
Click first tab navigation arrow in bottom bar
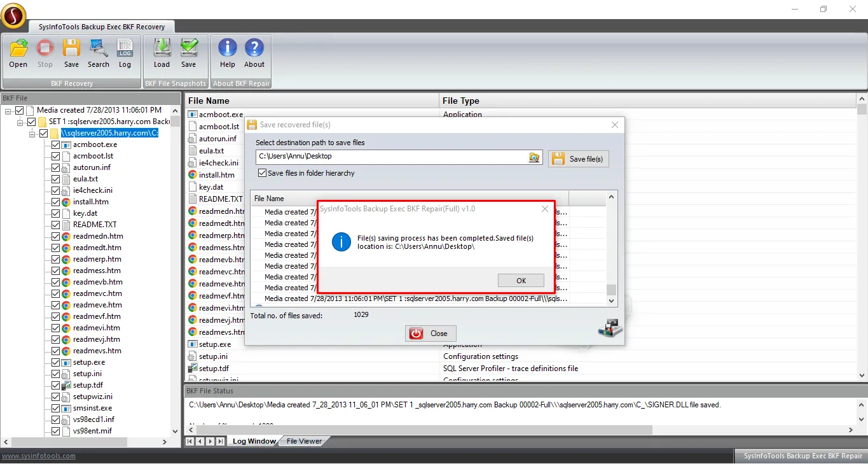tap(189, 441)
